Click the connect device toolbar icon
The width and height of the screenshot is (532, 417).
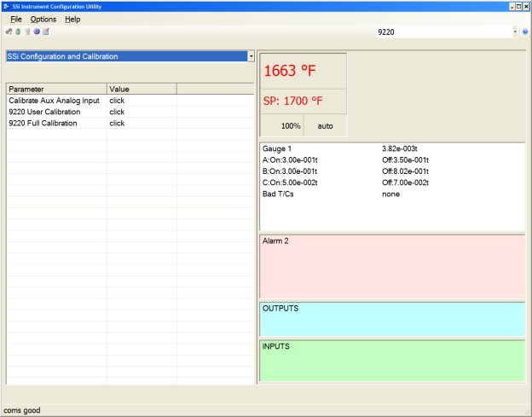point(9,32)
